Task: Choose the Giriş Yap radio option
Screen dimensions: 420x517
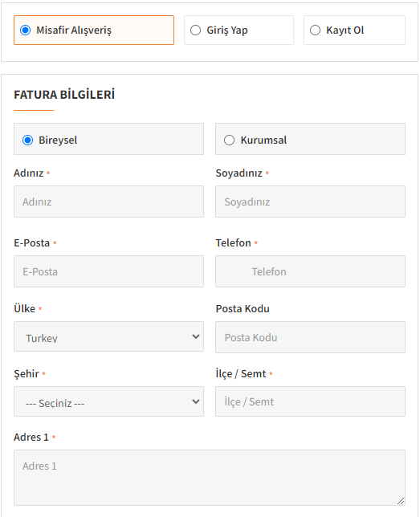Action: 195,30
